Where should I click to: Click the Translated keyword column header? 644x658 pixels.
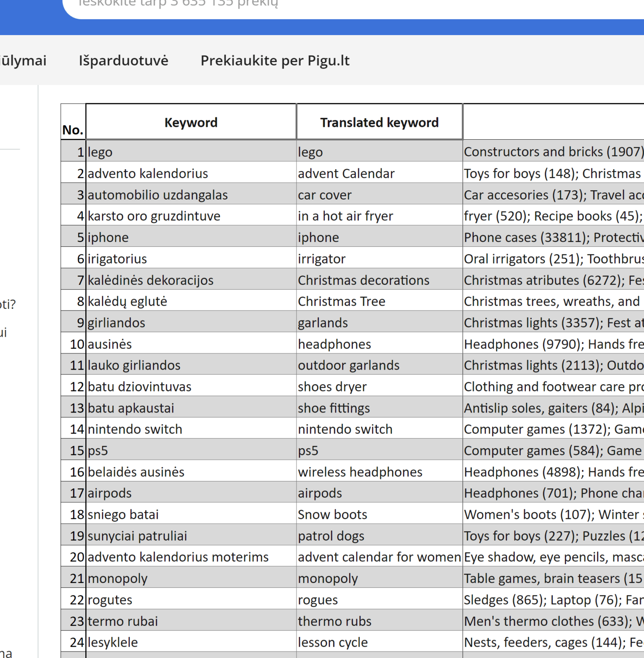(379, 122)
